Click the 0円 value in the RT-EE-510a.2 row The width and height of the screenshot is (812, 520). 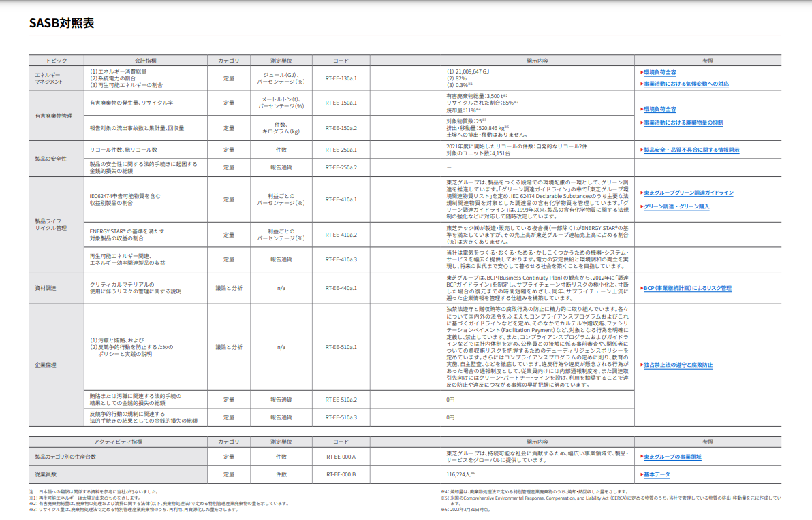pyautogui.click(x=450, y=400)
